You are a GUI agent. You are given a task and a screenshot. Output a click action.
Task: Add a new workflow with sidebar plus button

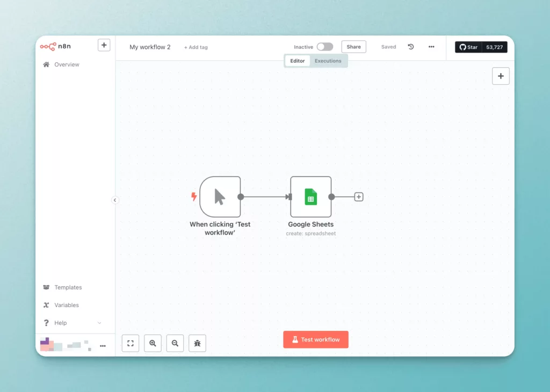click(x=104, y=45)
